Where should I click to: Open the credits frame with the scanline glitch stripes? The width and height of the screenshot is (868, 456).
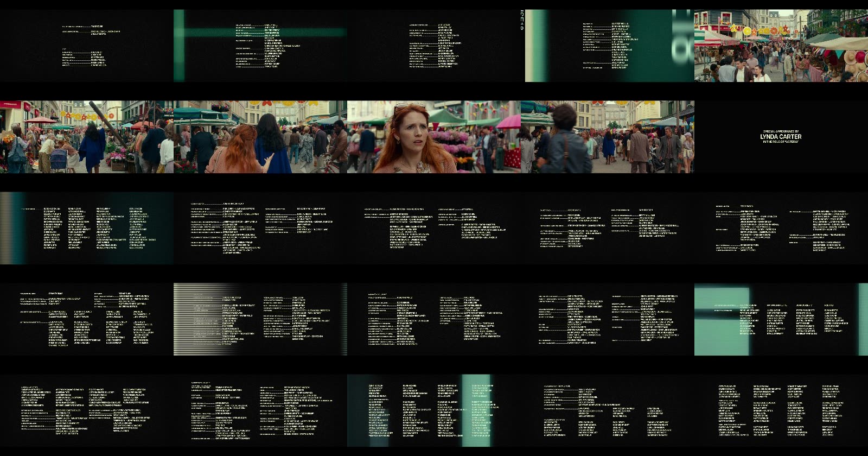coord(260,319)
